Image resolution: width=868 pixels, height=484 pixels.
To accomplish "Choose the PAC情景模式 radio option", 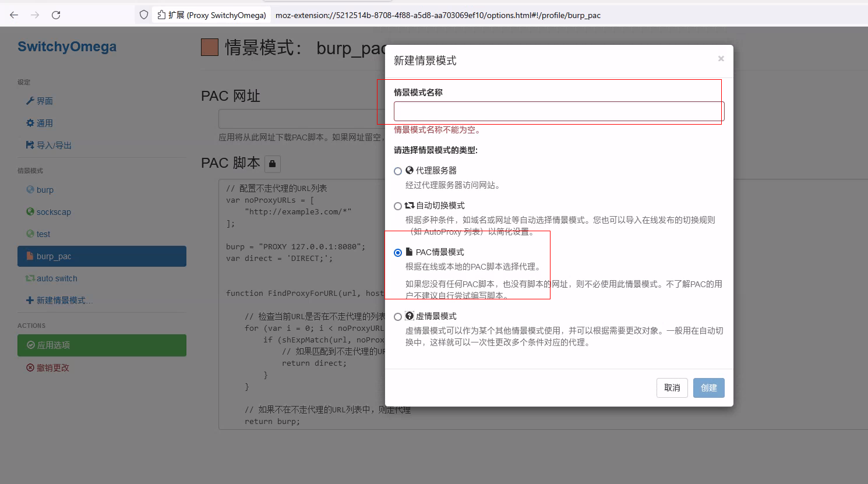I will click(398, 253).
